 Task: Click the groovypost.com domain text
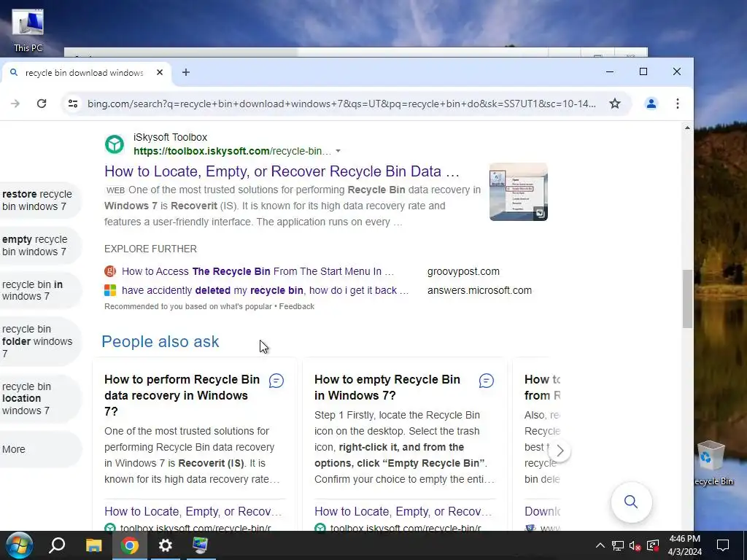[463, 271]
